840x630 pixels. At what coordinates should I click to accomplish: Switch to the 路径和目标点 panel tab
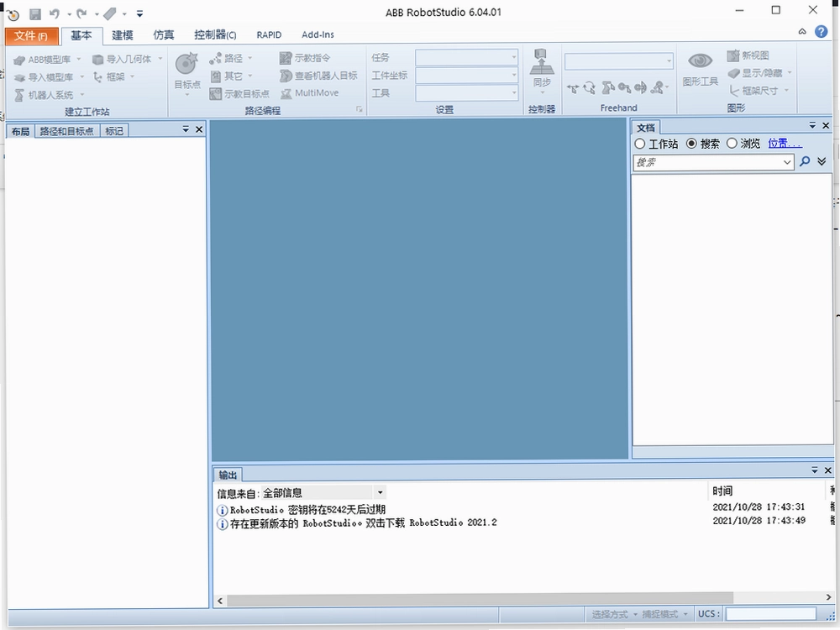tap(66, 131)
